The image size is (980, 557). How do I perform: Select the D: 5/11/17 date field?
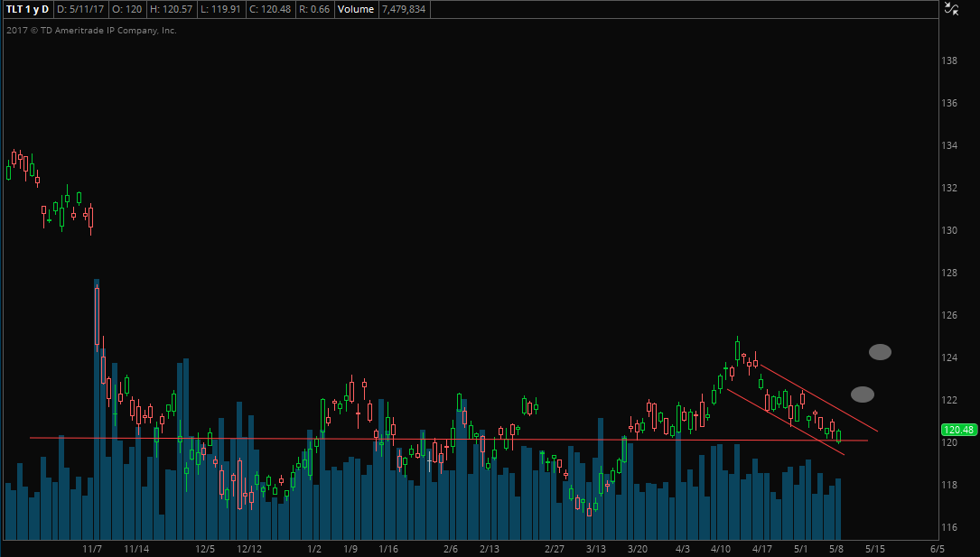[79, 9]
